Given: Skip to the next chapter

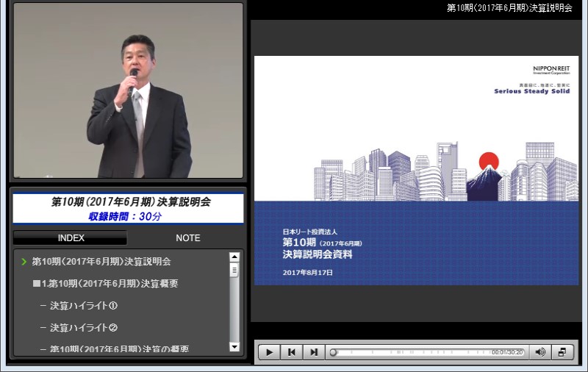Looking at the screenshot, I should pos(314,352).
